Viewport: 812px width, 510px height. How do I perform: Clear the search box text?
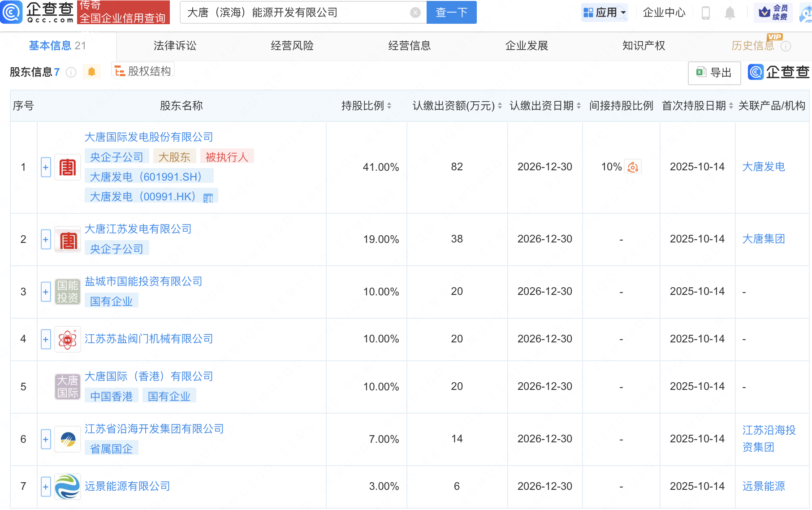coord(415,13)
